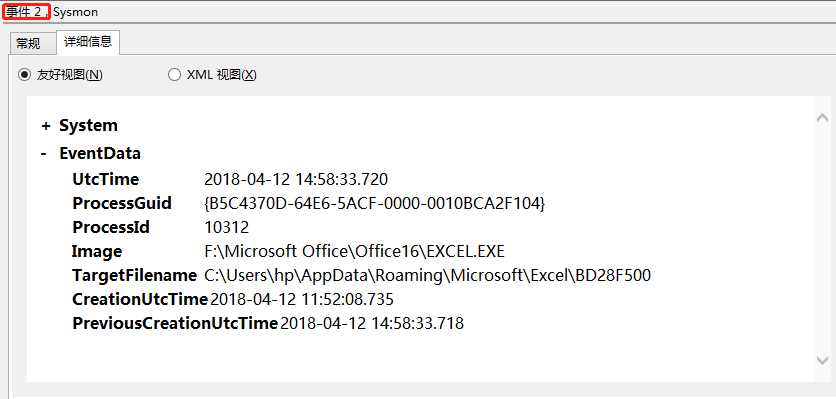836x399 pixels.
Task: Click the EventData tree label
Action: click(100, 154)
